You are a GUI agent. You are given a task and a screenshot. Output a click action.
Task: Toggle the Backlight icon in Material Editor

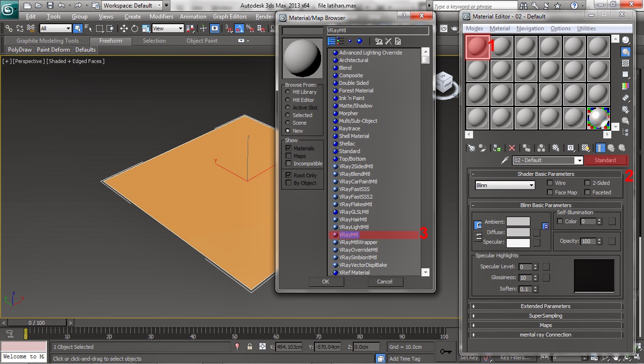(626, 52)
